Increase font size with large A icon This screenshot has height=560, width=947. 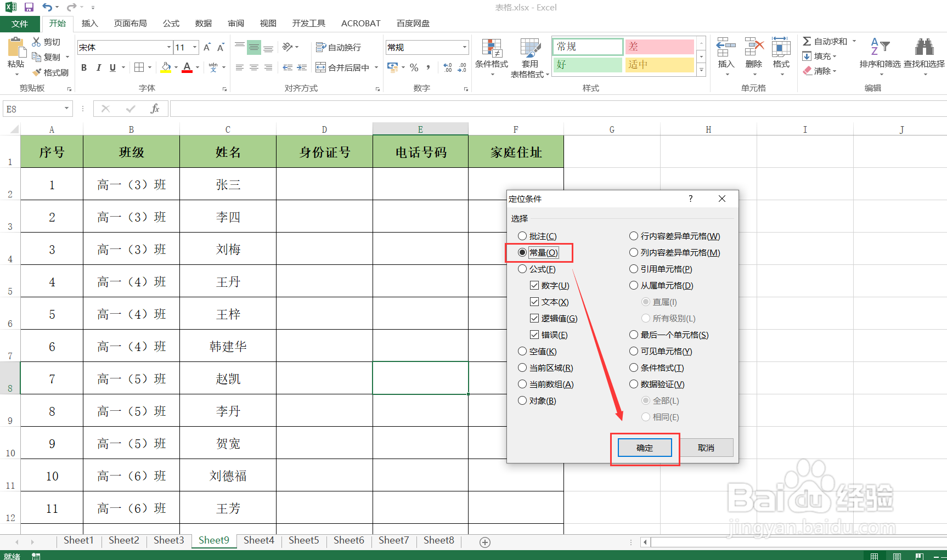(x=207, y=47)
